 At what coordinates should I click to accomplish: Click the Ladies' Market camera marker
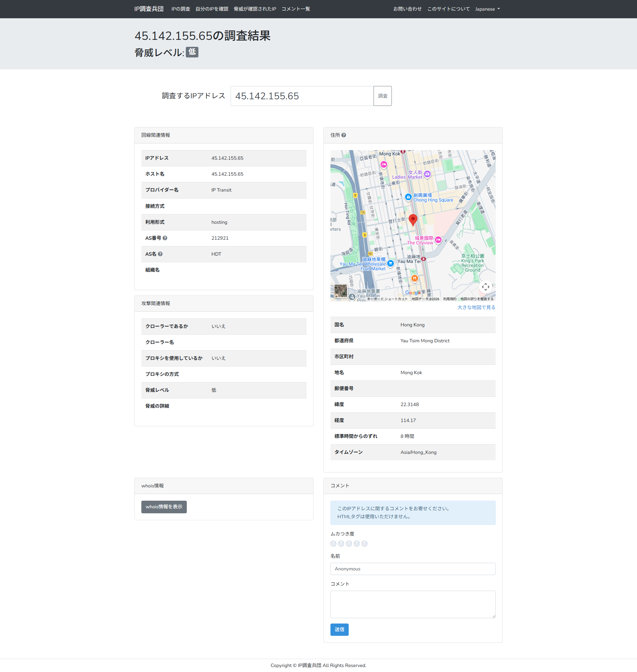[x=427, y=174]
